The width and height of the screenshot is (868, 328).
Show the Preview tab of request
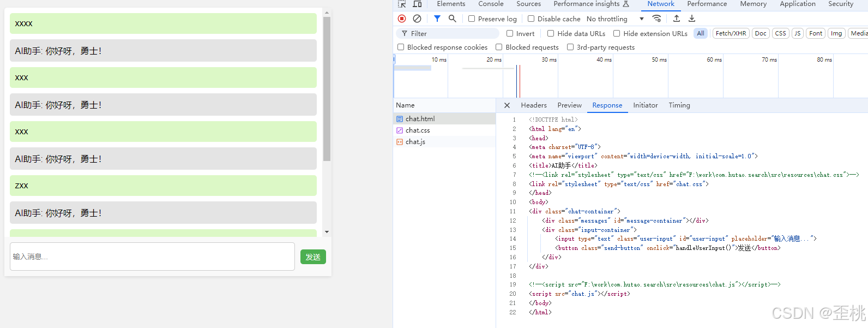tap(569, 105)
